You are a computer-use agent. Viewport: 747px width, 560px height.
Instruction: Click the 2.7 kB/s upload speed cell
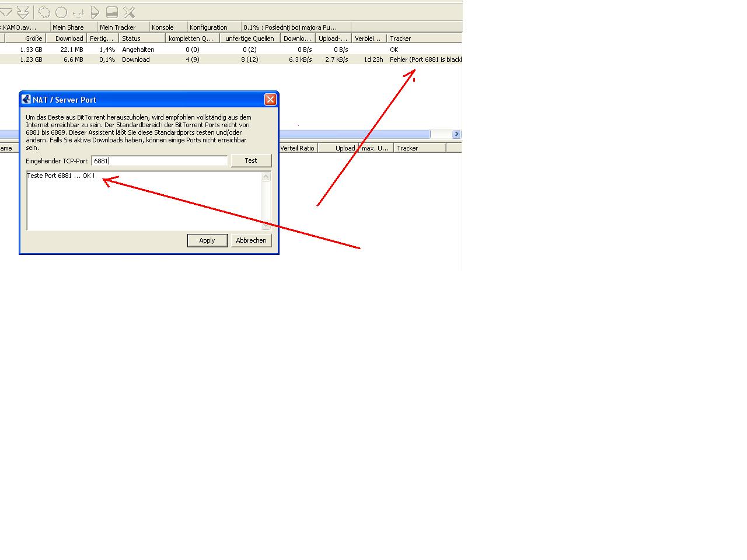(x=337, y=60)
